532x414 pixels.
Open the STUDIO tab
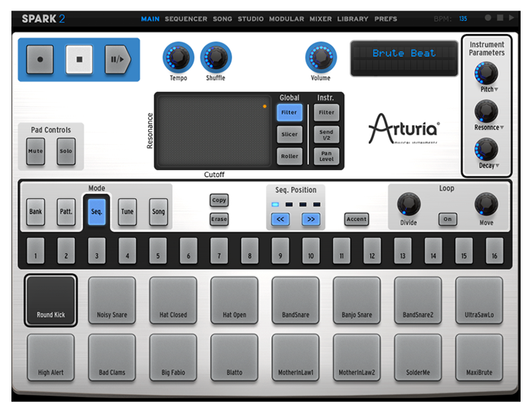coord(250,19)
